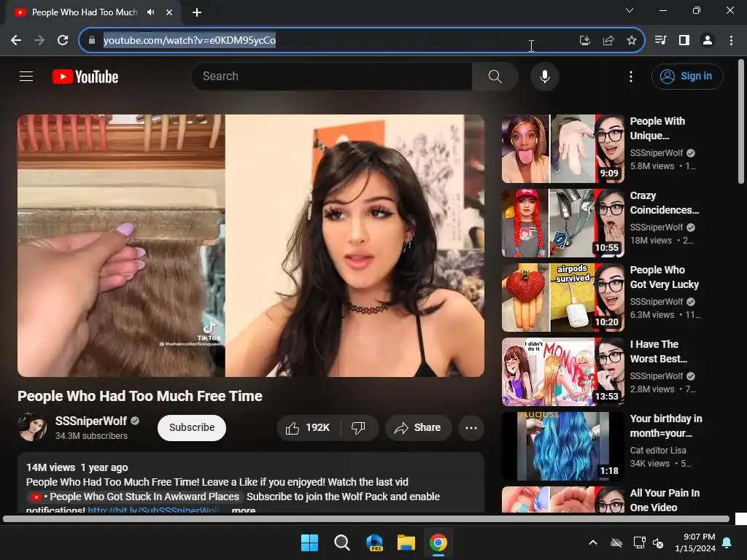
Task: Open more actions ellipsis beside Share
Action: [471, 427]
